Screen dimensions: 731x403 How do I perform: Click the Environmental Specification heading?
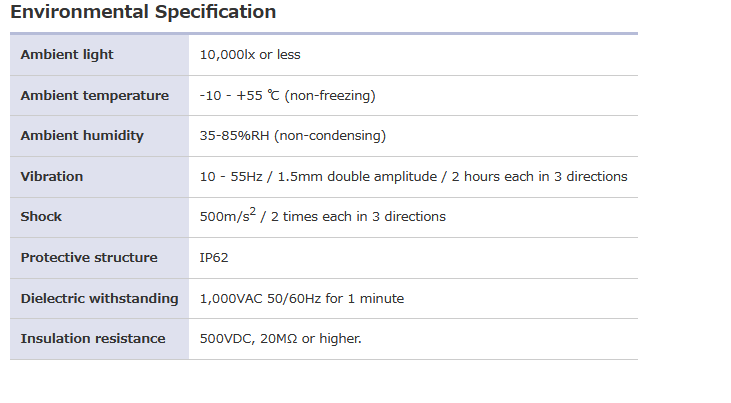click(143, 13)
